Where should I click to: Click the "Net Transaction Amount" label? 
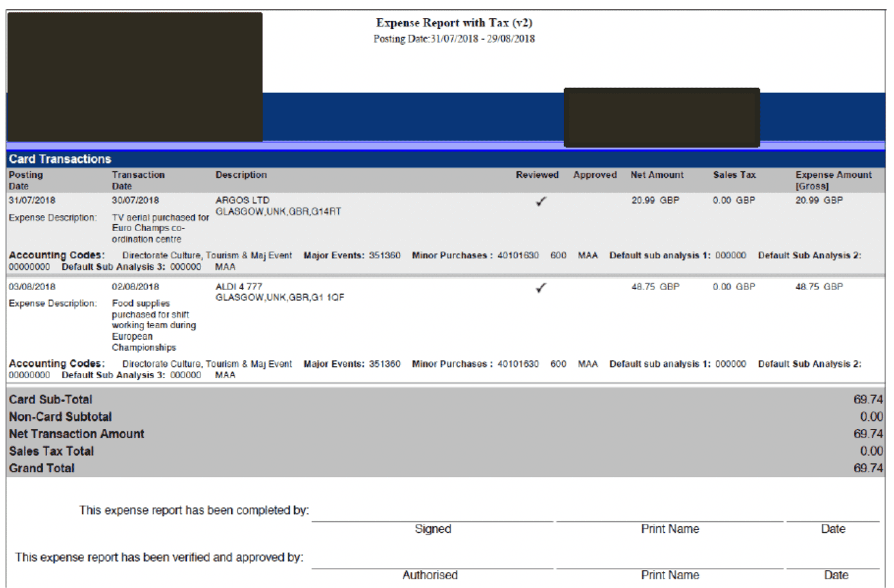coord(76,434)
